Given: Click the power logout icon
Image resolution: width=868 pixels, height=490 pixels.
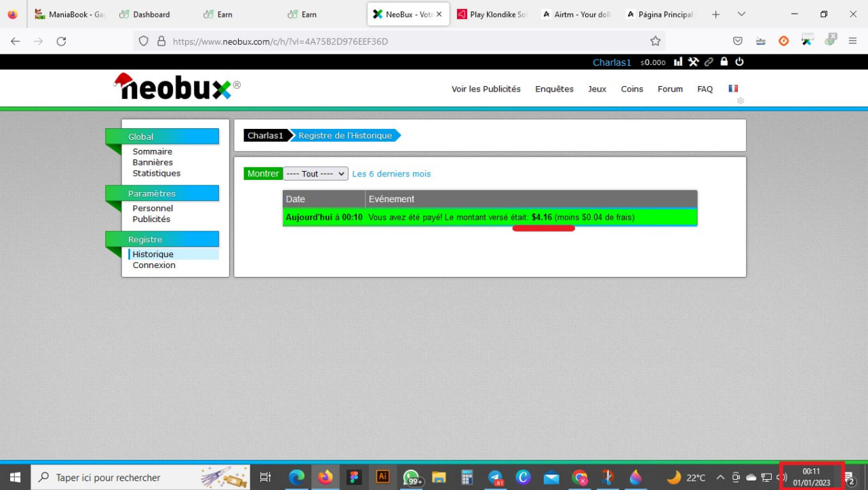Looking at the screenshot, I should [740, 62].
